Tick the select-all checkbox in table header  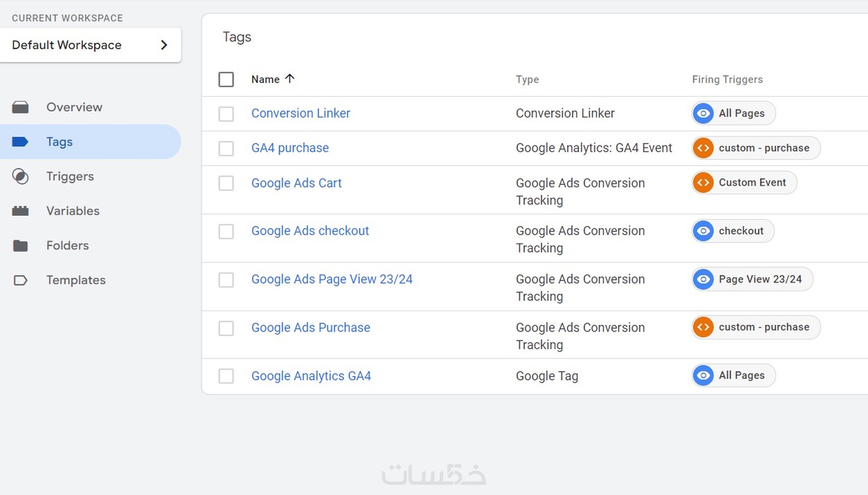226,80
